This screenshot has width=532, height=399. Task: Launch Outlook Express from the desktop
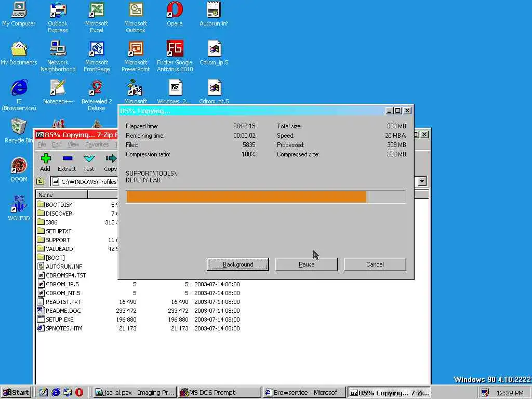58,17
